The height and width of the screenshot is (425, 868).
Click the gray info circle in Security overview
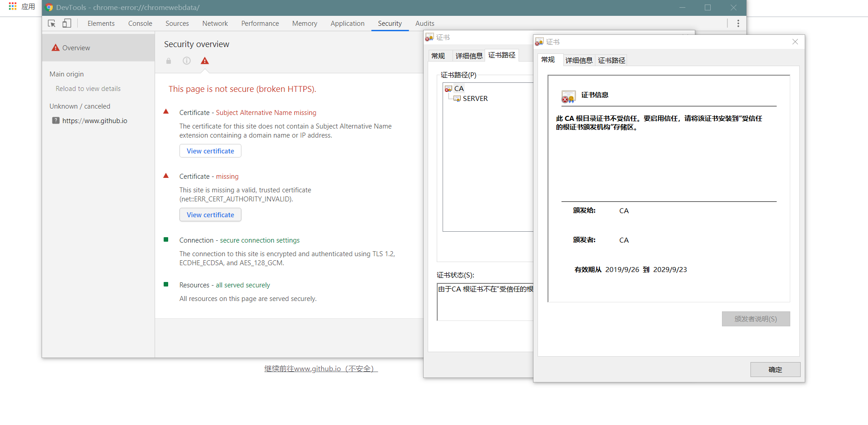tap(187, 61)
